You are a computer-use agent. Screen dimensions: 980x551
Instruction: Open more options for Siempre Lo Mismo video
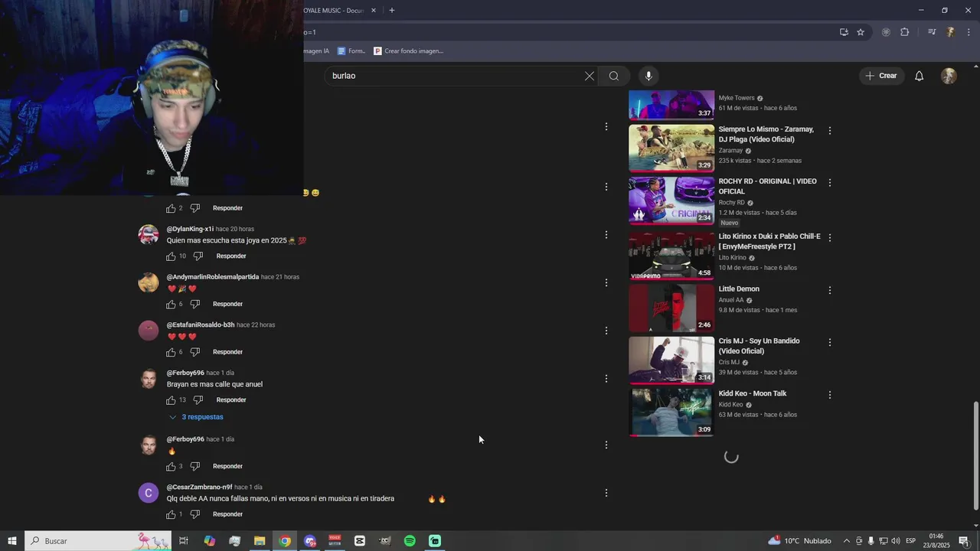[x=829, y=131]
